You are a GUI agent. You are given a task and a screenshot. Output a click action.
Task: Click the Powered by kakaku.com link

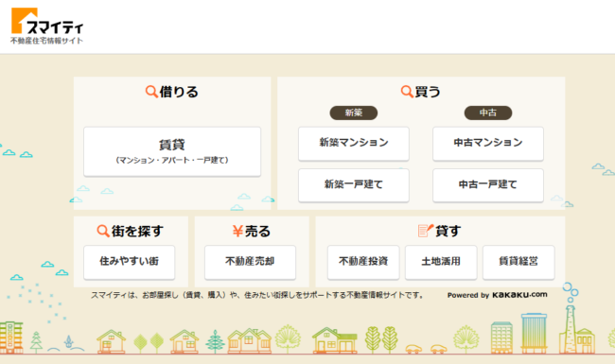(498, 295)
